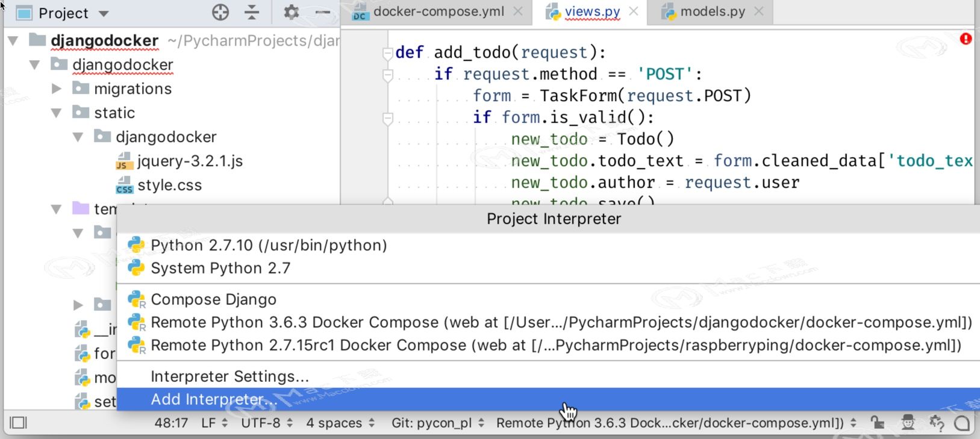
Task: Close the docker-compose.yml tab
Action: coord(518,11)
